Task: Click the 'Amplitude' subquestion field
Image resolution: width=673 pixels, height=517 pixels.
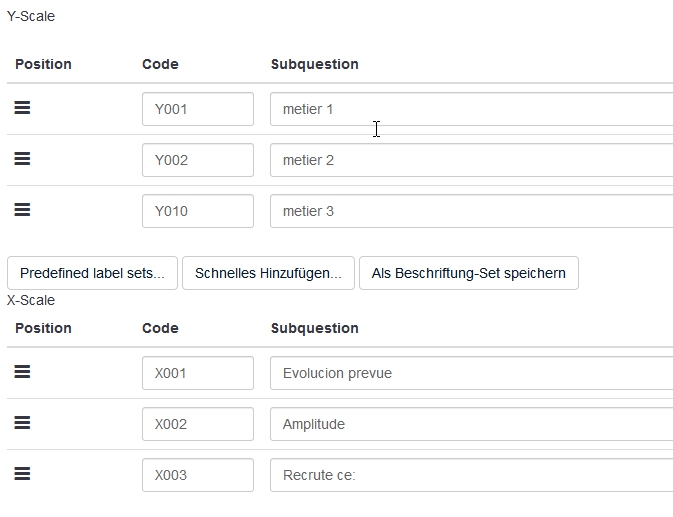Action: click(x=470, y=424)
